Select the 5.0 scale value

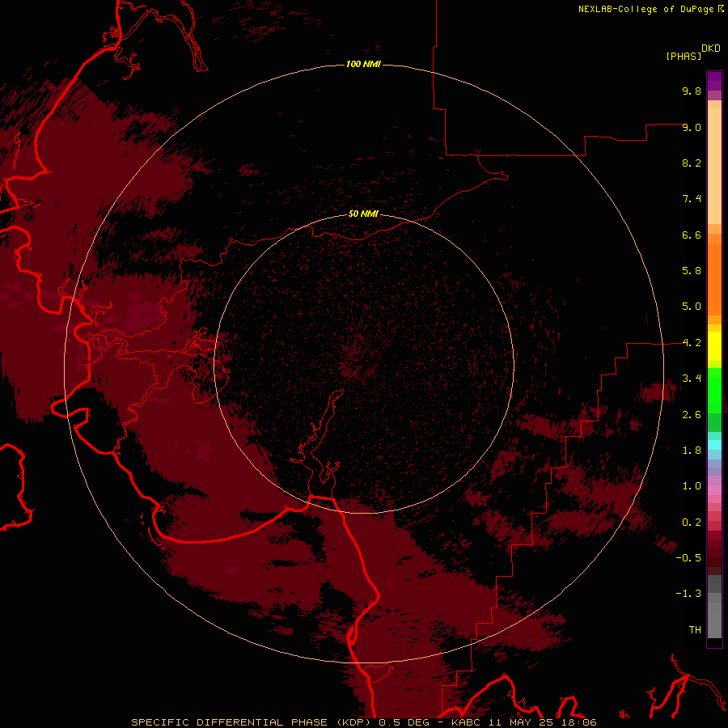[692, 307]
